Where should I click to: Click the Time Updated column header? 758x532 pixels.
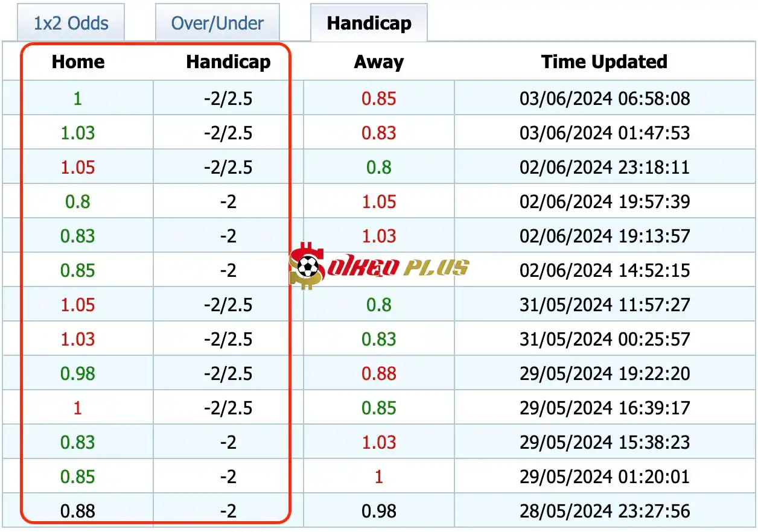(x=604, y=62)
